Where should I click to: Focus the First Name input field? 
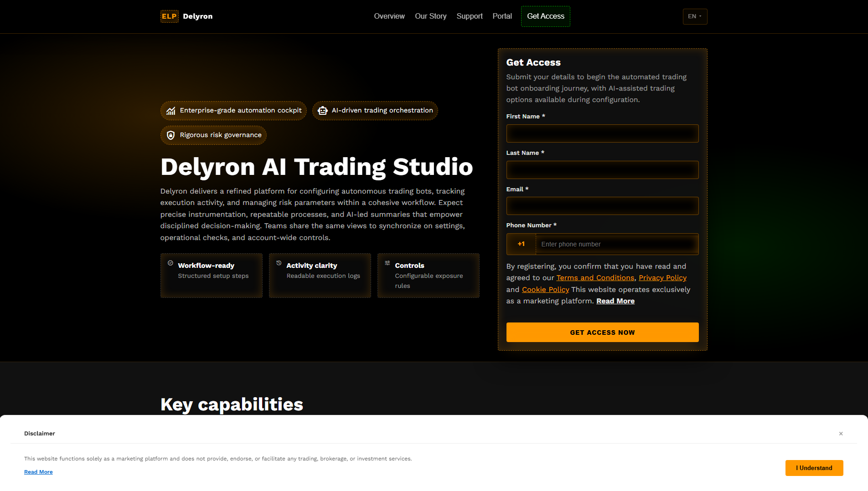(602, 133)
